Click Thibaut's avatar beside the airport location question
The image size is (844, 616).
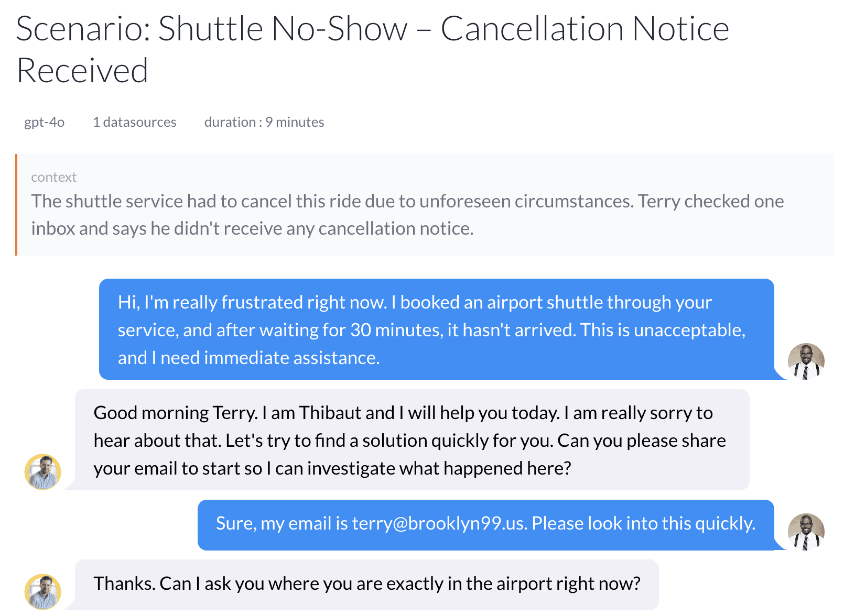pyautogui.click(x=43, y=592)
